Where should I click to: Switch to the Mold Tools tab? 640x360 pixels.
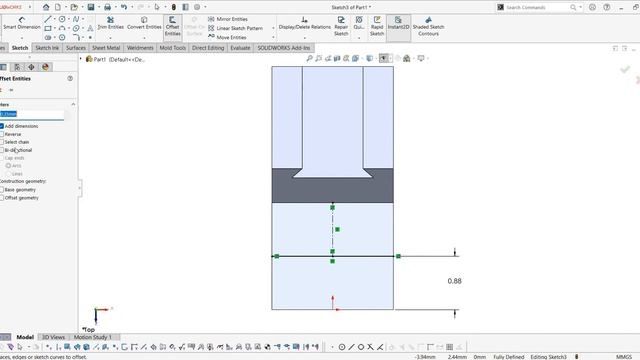point(173,48)
